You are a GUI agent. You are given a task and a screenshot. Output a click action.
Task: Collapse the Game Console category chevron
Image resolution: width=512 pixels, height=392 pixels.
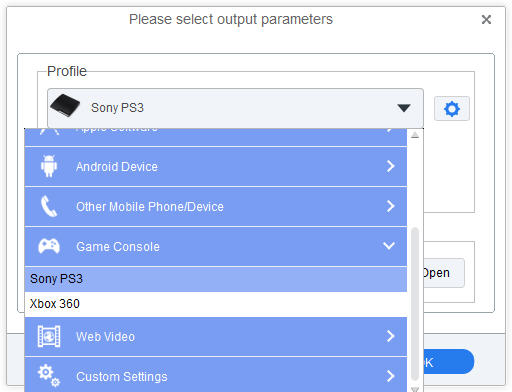pyautogui.click(x=389, y=246)
